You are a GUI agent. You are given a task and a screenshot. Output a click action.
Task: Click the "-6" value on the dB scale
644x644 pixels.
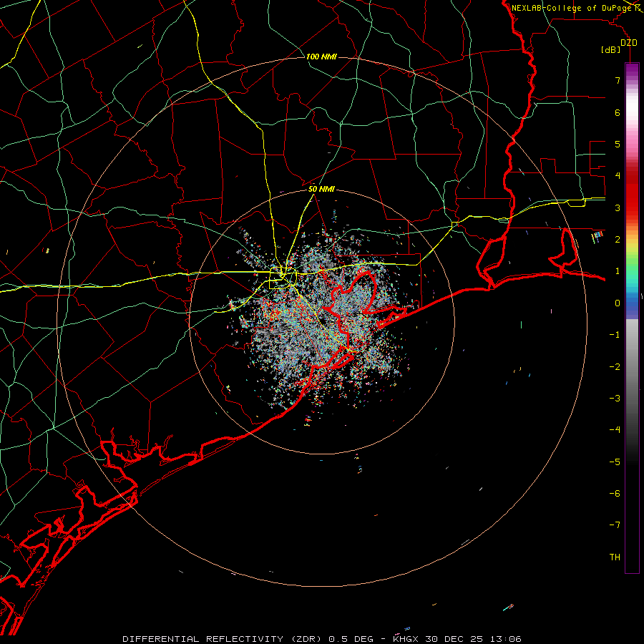click(x=615, y=494)
